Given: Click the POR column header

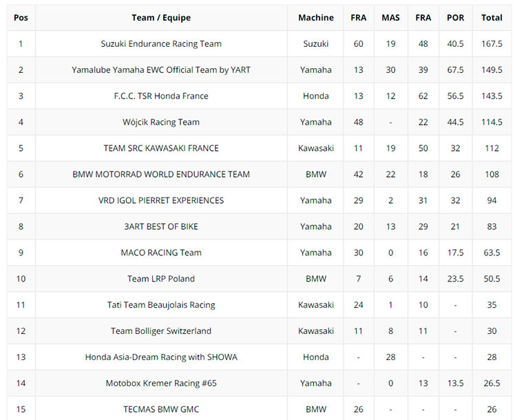Looking at the screenshot, I should [455, 17].
